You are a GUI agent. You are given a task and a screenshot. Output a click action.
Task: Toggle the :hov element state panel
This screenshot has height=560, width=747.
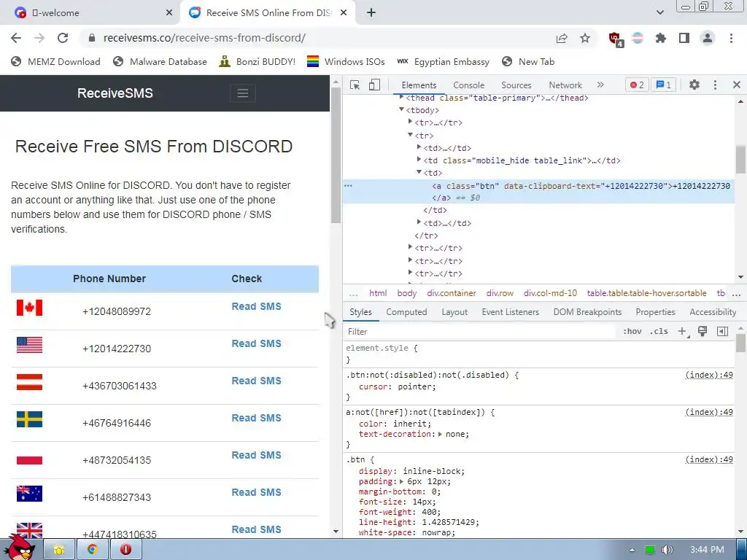coord(632,332)
